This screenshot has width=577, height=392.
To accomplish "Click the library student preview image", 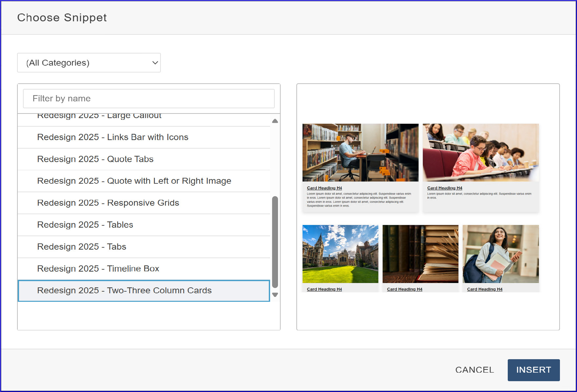I will tap(360, 153).
